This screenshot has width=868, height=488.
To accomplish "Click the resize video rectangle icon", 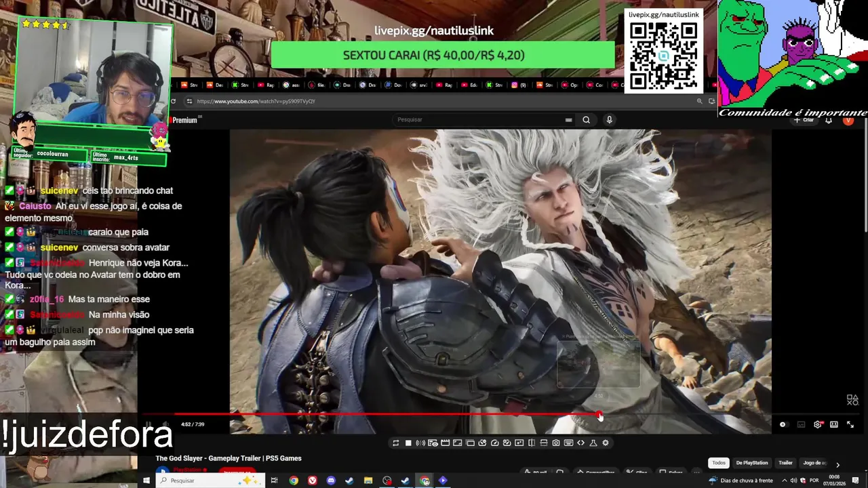I will click(458, 443).
